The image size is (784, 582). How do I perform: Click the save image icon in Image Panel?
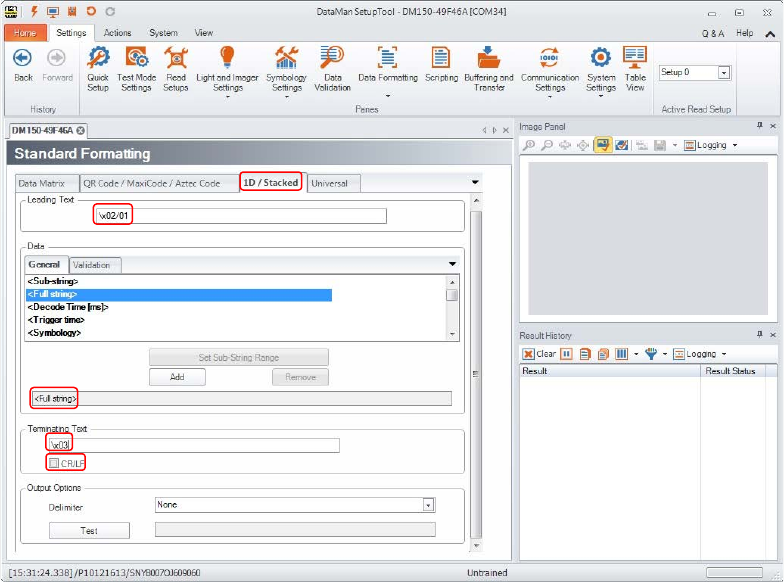point(660,145)
